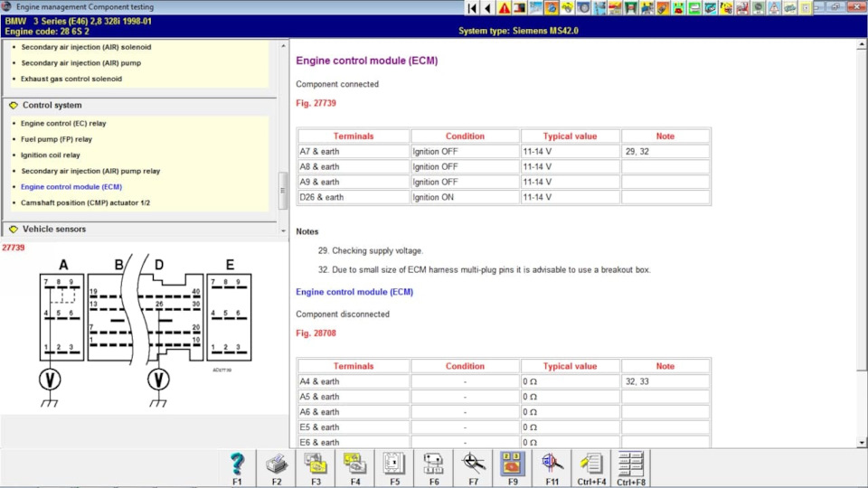Select the 'E6 & earth' table cell
868x488 pixels.
tap(354, 442)
